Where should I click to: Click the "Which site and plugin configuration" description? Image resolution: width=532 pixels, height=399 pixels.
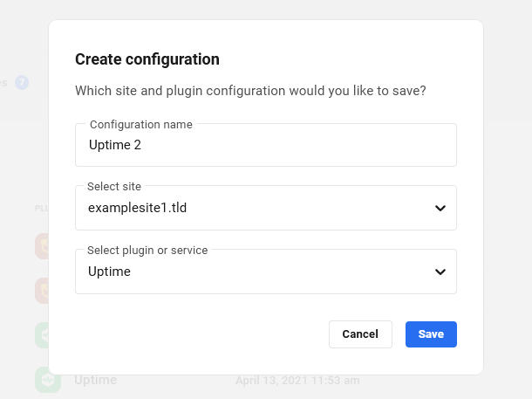[250, 91]
